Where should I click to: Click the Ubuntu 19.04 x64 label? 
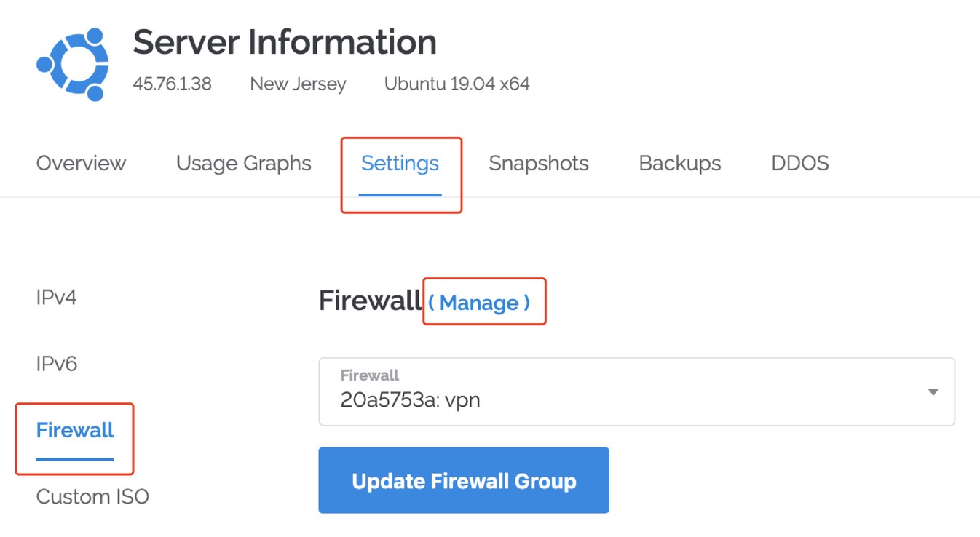coord(457,84)
